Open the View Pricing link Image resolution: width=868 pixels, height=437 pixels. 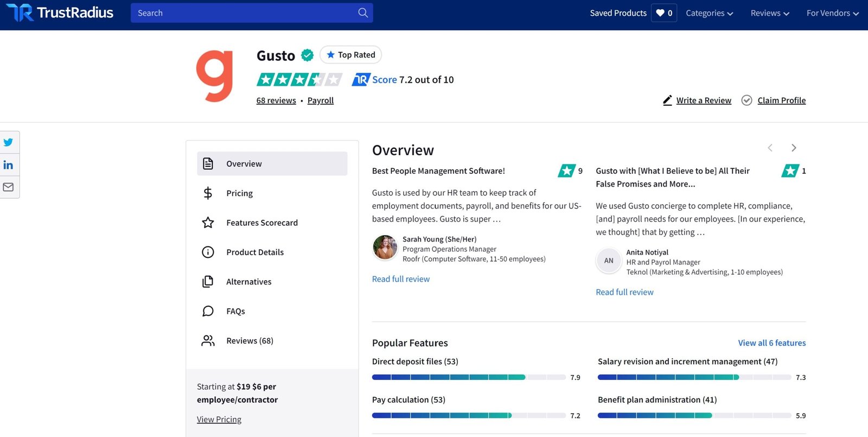click(219, 420)
